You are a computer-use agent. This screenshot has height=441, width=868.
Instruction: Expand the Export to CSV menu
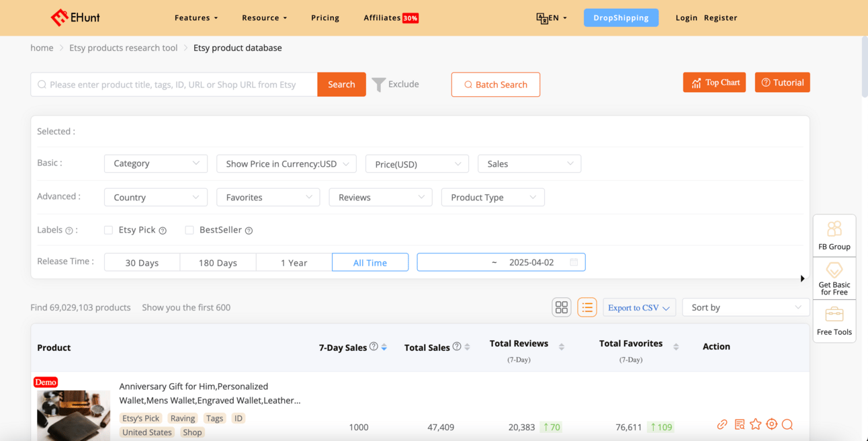[x=639, y=307]
